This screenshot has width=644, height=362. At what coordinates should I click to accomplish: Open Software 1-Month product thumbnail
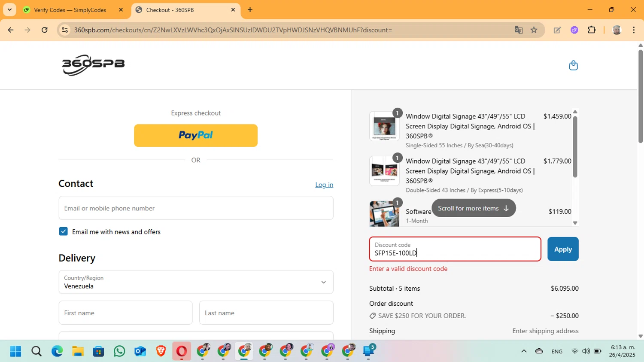[384, 213]
